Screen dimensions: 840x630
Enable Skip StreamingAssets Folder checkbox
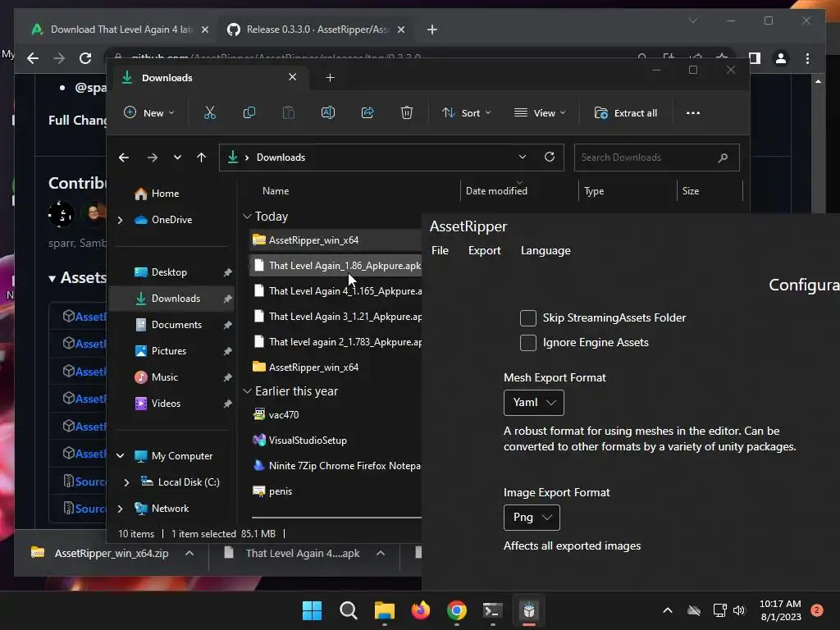pyautogui.click(x=528, y=317)
